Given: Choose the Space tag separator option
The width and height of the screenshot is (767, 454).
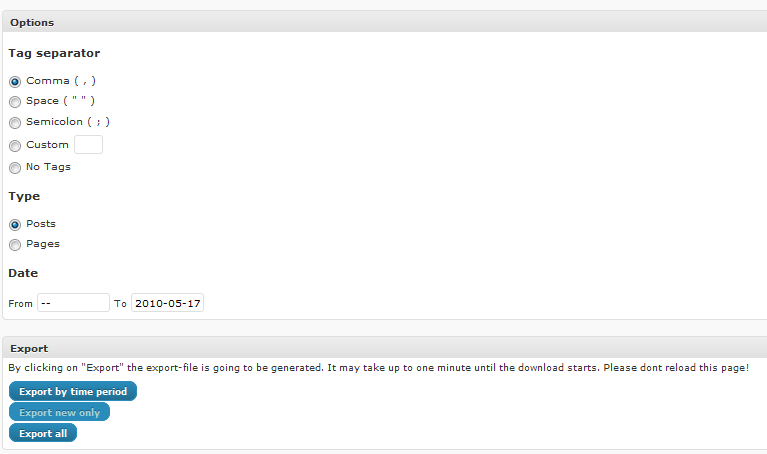Looking at the screenshot, I should coord(15,102).
